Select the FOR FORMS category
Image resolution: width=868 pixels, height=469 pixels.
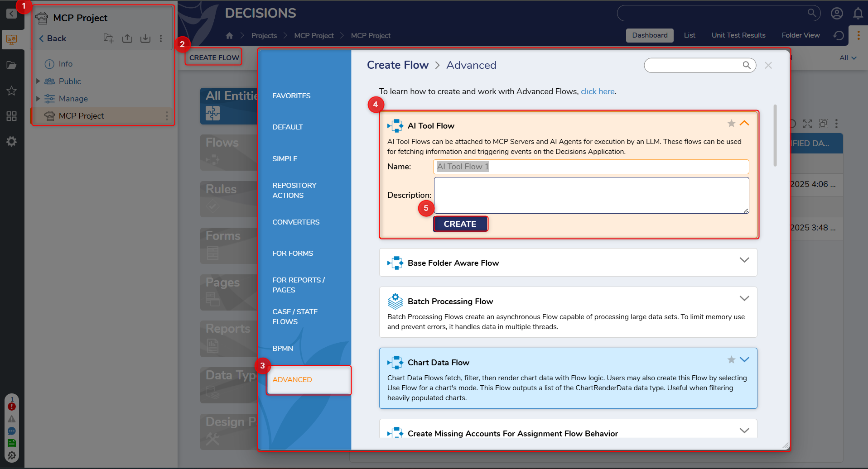(293, 254)
